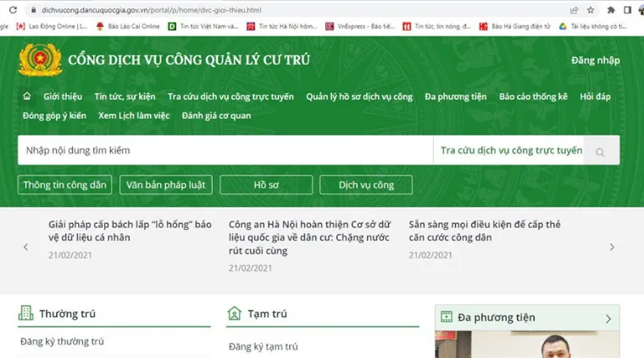Click the magnifier search icon
Viewport: 644px width, 358px height.
point(600,153)
